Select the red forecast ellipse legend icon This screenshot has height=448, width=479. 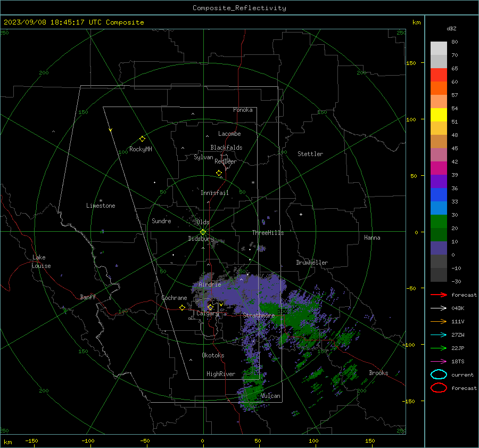coord(439,388)
